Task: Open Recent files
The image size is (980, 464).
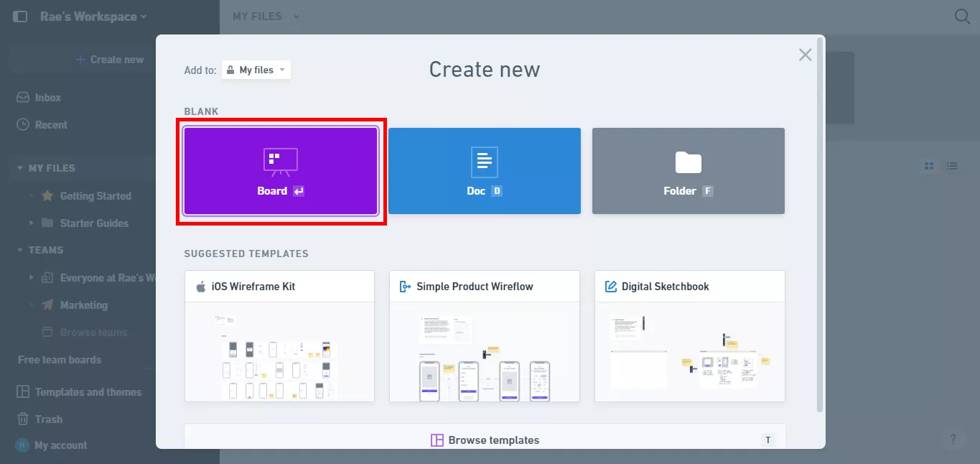Action: pyautogui.click(x=51, y=125)
